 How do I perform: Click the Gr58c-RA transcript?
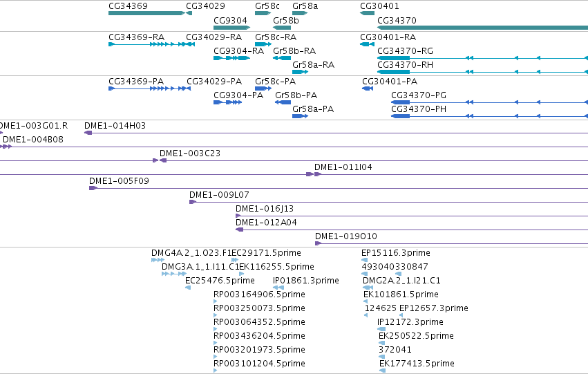point(263,44)
